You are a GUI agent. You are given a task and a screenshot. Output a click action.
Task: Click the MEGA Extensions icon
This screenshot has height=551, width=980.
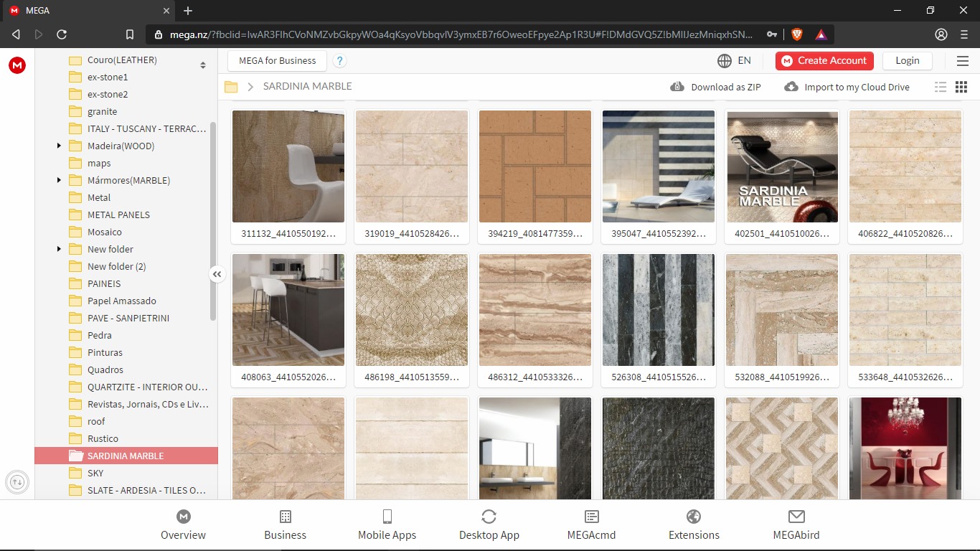(x=693, y=517)
